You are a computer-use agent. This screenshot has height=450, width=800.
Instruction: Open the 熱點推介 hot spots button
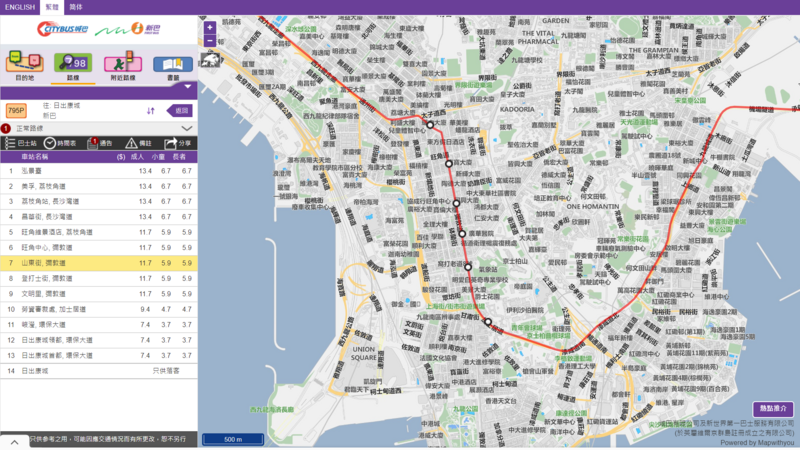coord(773,409)
